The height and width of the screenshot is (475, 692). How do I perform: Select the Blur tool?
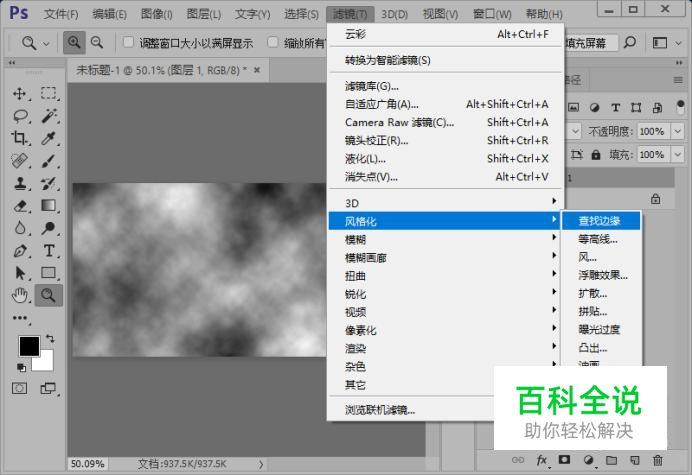(19, 228)
